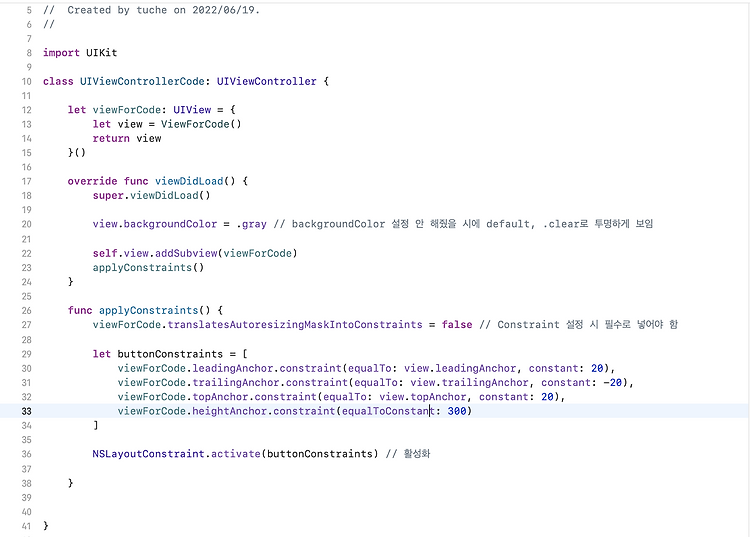This screenshot has width=750, height=537.
Task: Click 'translatesAutoresizingMaskIntoConstraints' property
Action: point(295,325)
